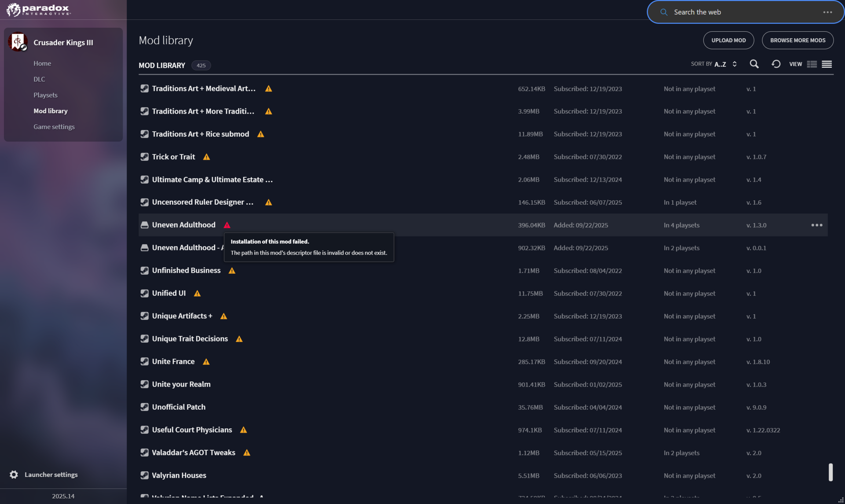
Task: Go to the Home section
Action: pyautogui.click(x=42, y=63)
